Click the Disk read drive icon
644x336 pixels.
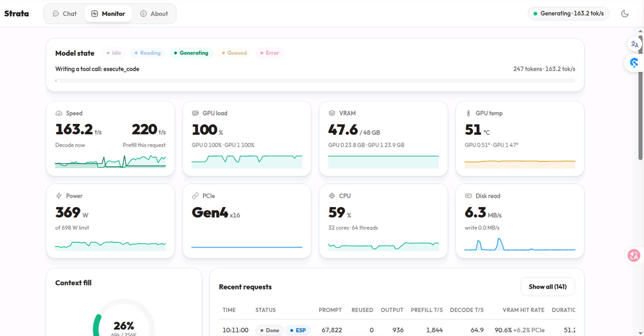tap(468, 196)
